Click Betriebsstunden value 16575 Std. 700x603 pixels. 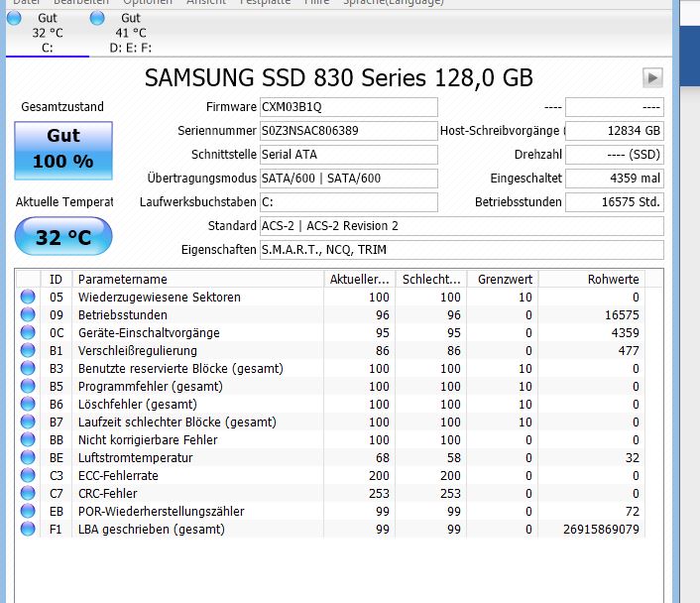[x=615, y=202]
